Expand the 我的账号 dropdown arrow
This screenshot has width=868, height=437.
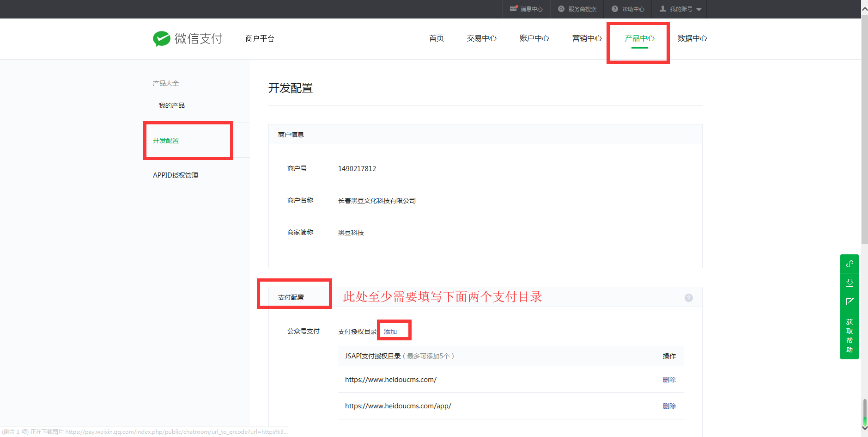[699, 9]
